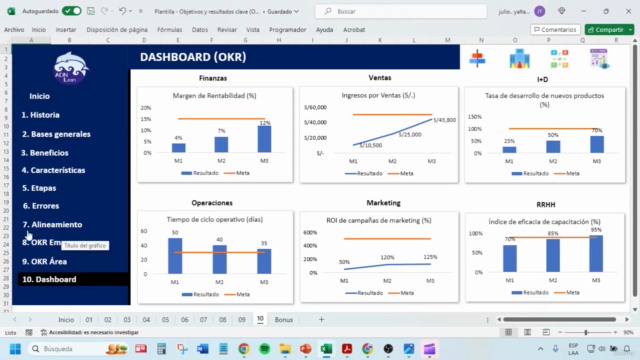Open the 7. Alineamiento sidebar link
This screenshot has width=640, height=360.
click(52, 224)
